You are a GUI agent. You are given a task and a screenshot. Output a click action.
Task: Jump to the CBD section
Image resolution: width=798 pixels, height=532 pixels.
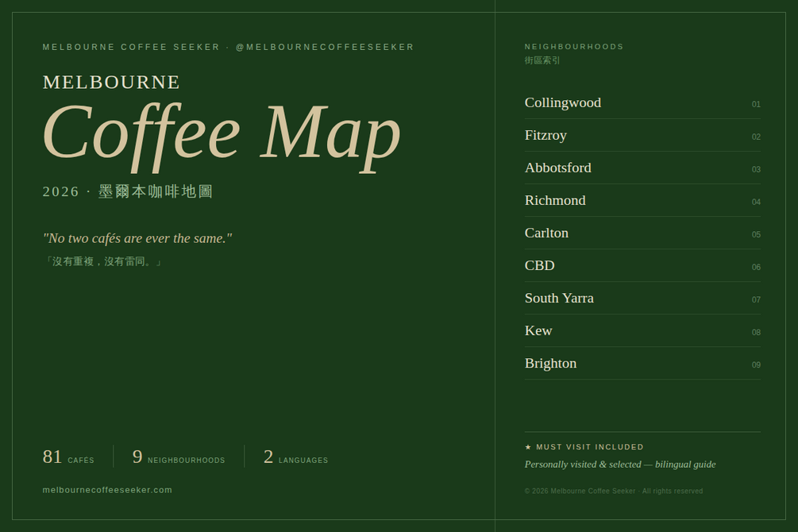click(642, 266)
